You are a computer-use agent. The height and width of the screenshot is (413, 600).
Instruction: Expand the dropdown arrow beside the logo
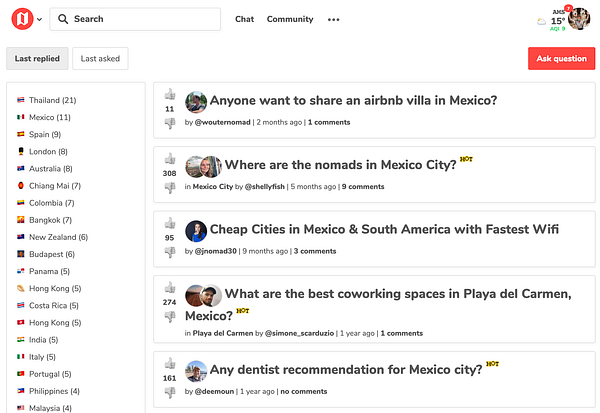tap(39, 19)
